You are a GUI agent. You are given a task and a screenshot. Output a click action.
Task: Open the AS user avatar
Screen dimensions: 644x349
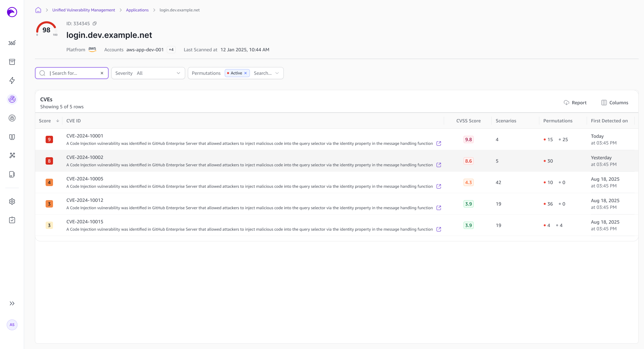[x=12, y=325]
